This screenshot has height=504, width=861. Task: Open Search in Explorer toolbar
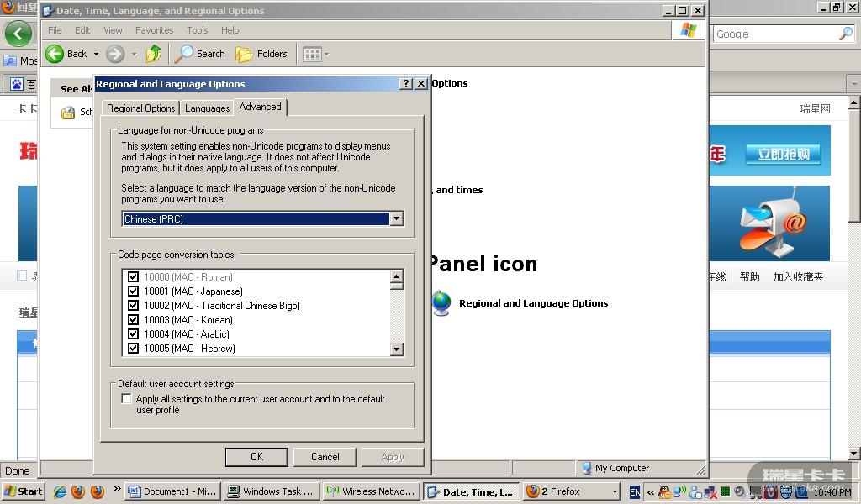[x=200, y=54]
